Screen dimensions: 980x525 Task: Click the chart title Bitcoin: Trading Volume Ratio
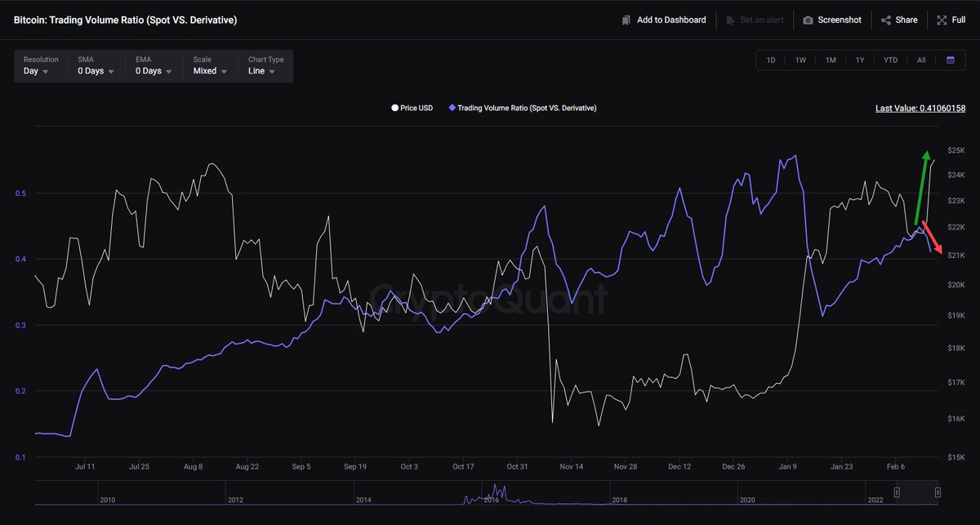(x=126, y=20)
